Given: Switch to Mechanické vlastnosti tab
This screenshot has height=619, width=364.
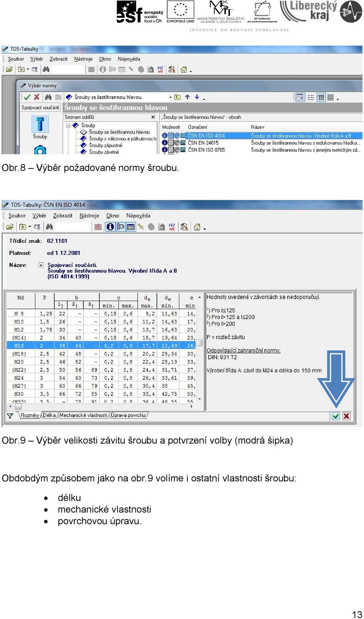Looking at the screenshot, I should 83,415.
